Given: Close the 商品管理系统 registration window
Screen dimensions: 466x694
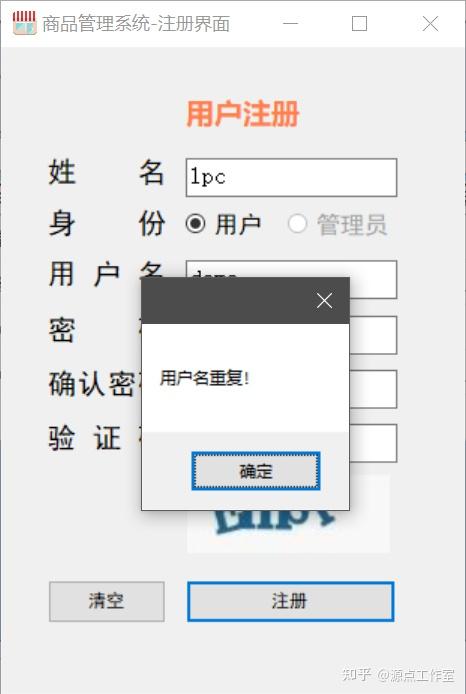Looking at the screenshot, I should click(430, 23).
